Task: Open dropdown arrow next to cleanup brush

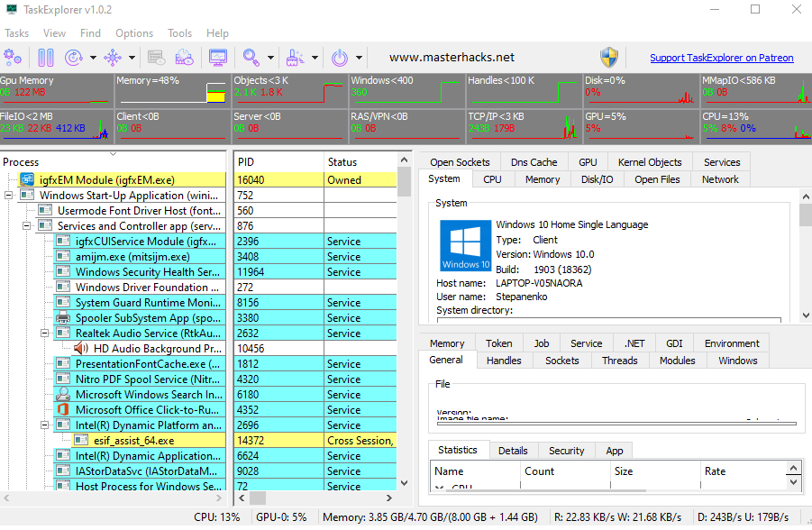Action: pos(315,58)
